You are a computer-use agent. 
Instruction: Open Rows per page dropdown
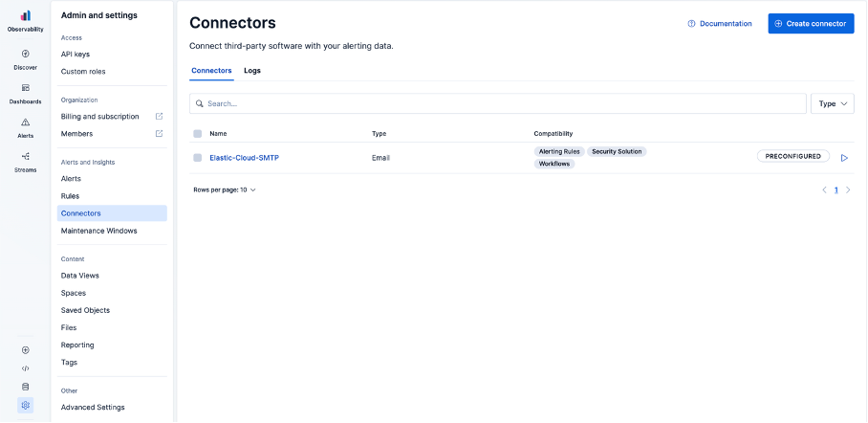coord(225,190)
